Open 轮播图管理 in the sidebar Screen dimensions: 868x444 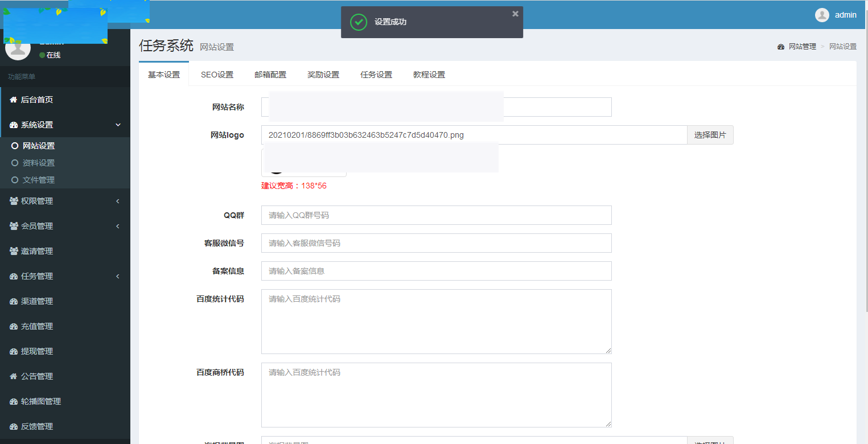[46, 401]
